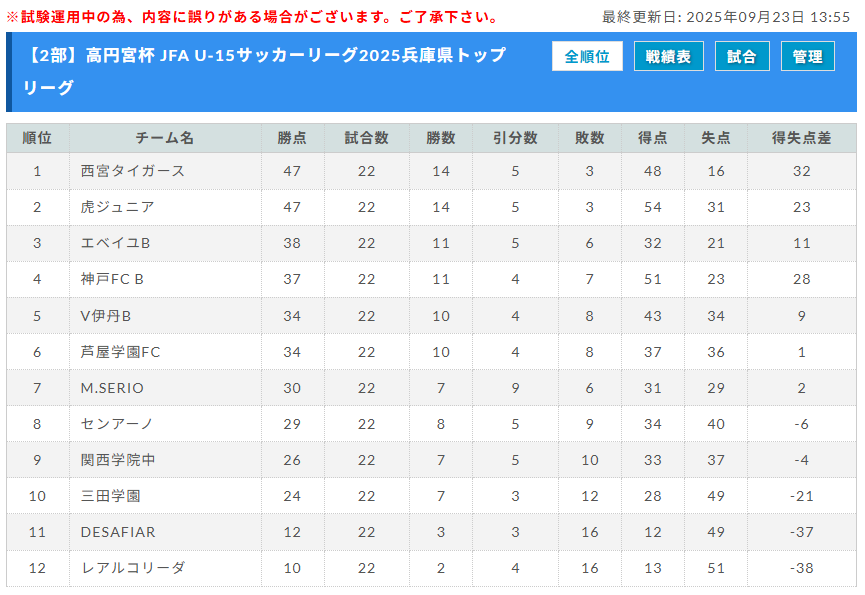This screenshot has height=595, width=865.
Task: Select the M.SERIO team name
Action: (112, 388)
